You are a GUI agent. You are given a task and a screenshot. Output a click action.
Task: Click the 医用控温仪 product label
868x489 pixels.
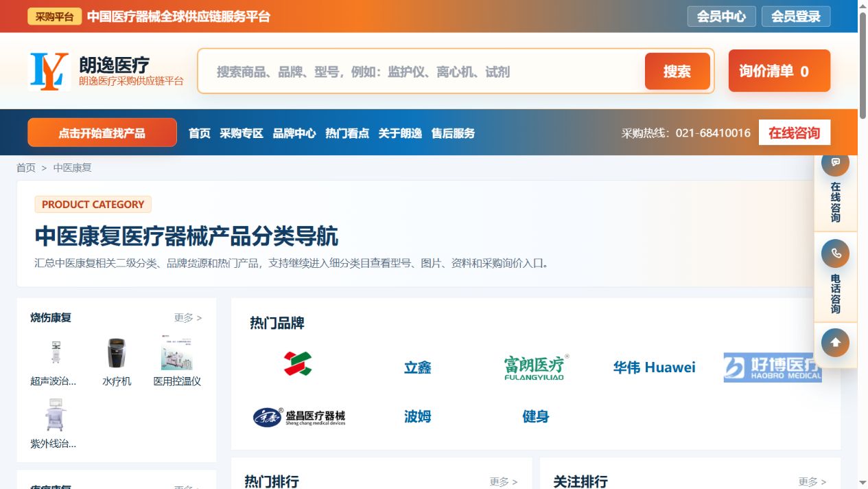(x=177, y=381)
